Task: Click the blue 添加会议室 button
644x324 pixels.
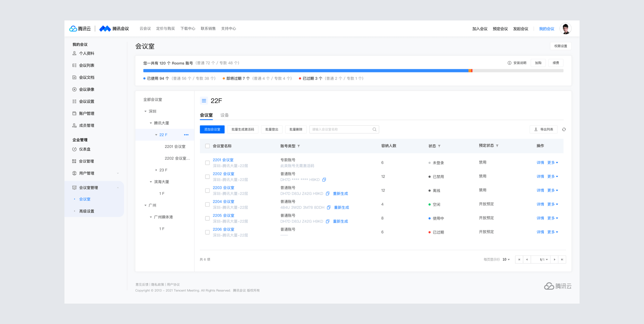Action: (x=212, y=130)
